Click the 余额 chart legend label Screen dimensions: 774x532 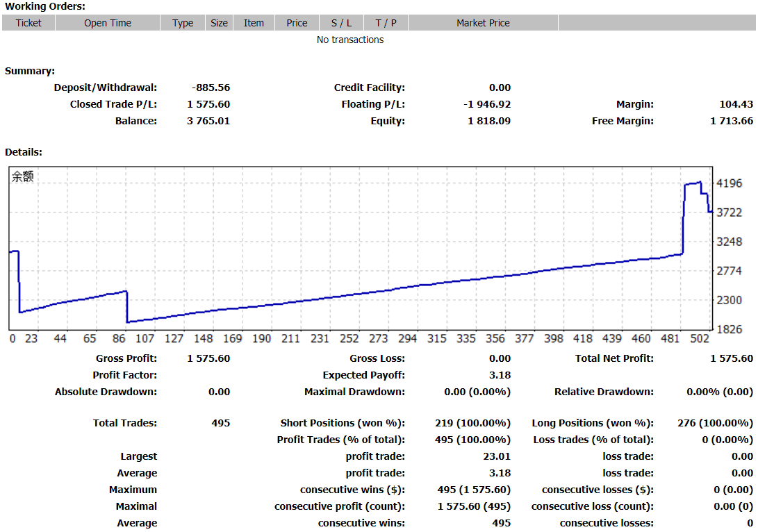tap(23, 176)
